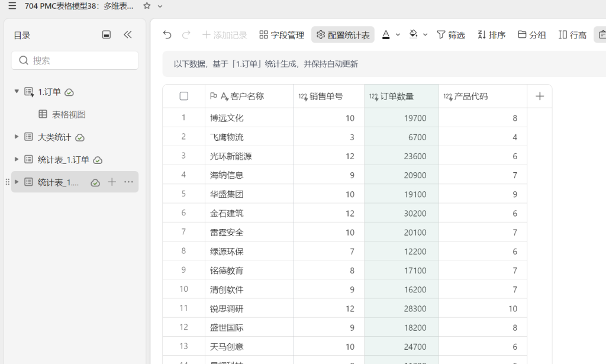Add a new column with plus icon
The width and height of the screenshot is (606, 364).
540,96
